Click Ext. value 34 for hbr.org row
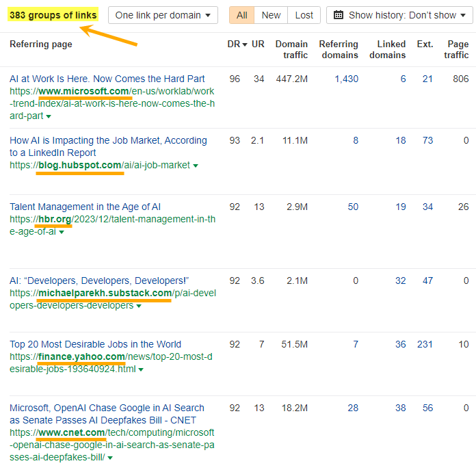 [427, 207]
